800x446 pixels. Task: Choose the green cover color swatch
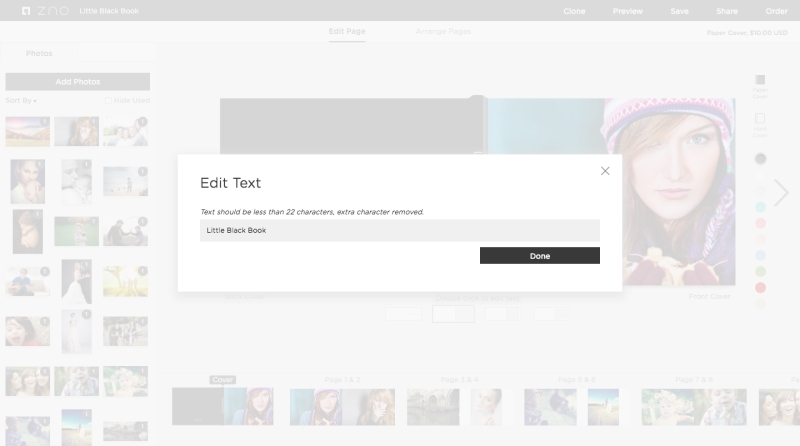[x=760, y=271]
